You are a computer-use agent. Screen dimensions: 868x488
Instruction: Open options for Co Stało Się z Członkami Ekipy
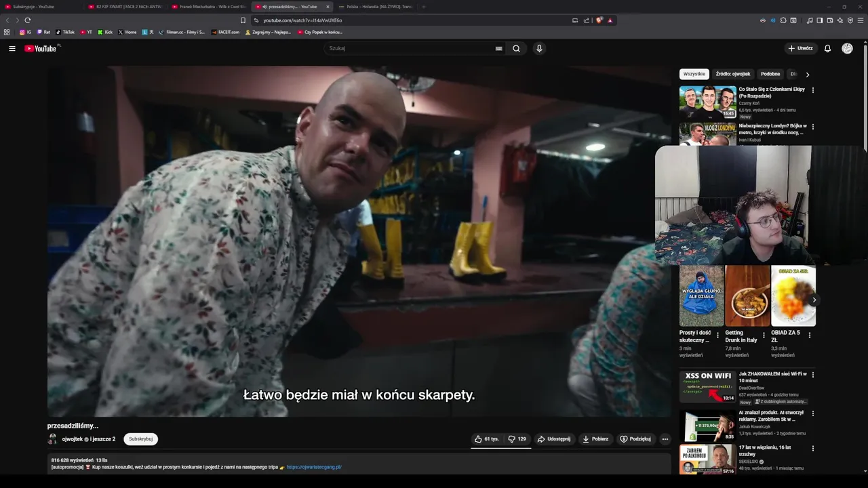click(813, 89)
